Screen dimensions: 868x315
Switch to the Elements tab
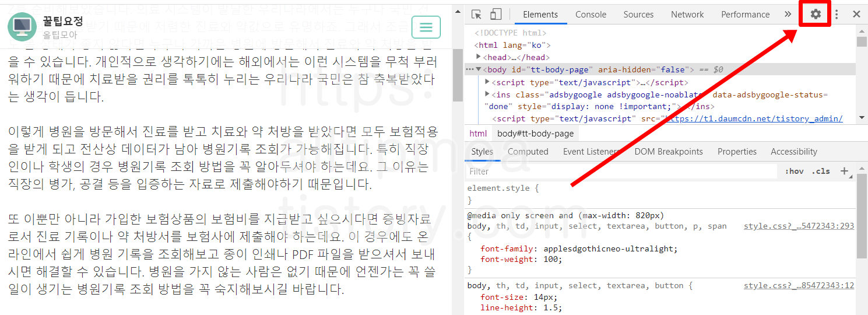tap(540, 15)
